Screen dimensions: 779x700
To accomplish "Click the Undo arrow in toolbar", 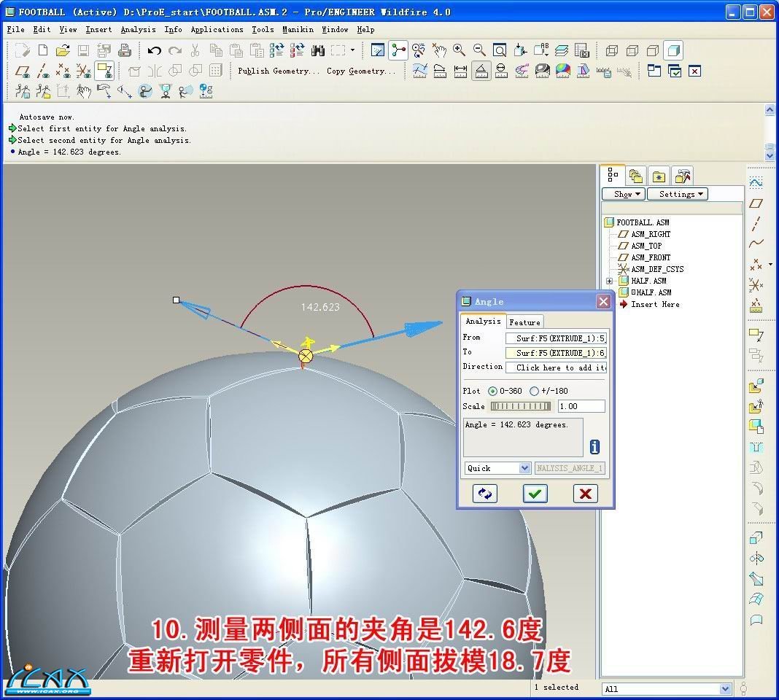I will pyautogui.click(x=154, y=50).
